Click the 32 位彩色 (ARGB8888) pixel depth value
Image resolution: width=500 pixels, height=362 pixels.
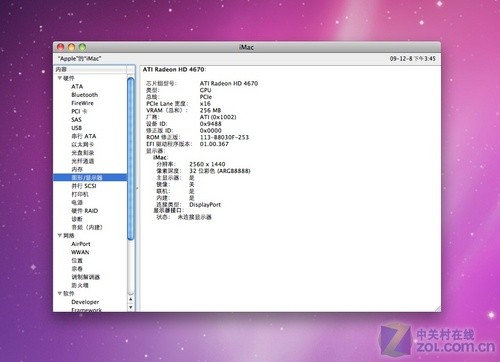point(220,171)
